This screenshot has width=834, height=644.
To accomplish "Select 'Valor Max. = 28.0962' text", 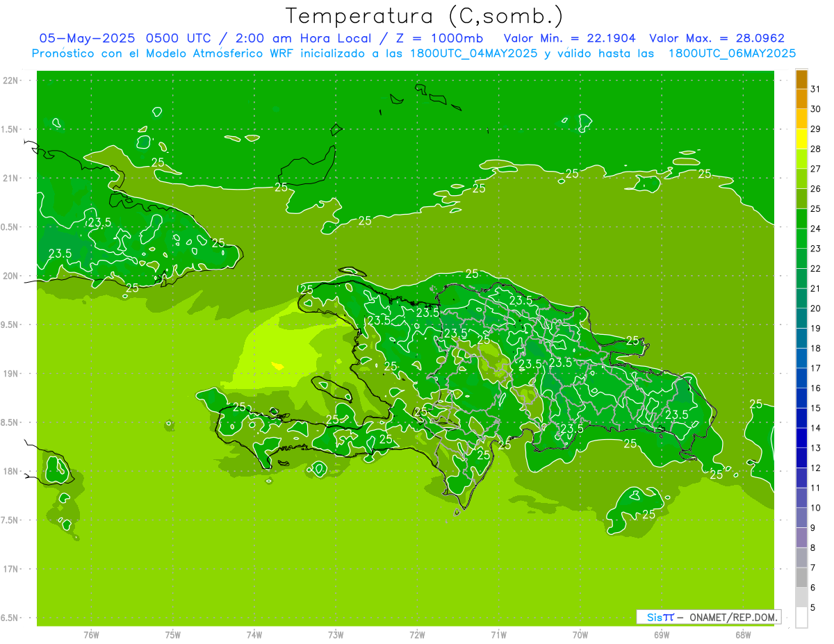I will (x=717, y=38).
